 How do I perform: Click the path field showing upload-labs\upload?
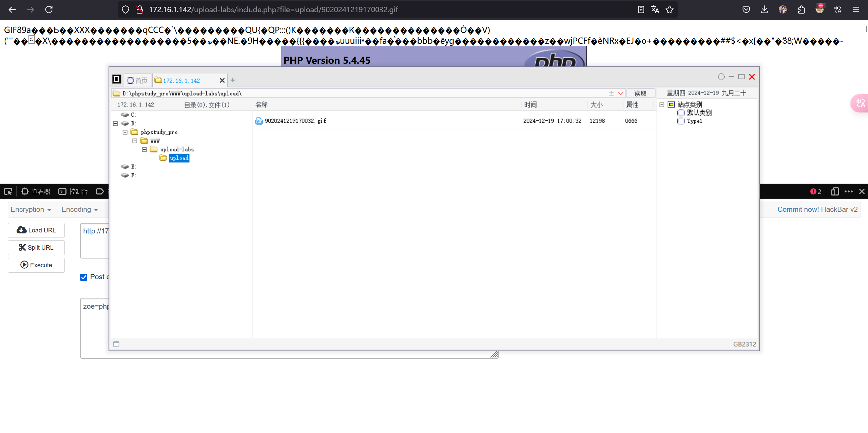coord(360,93)
